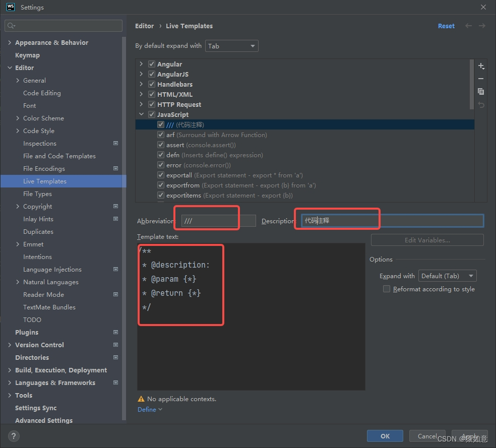Open the By default expand with dropdown

pos(231,45)
